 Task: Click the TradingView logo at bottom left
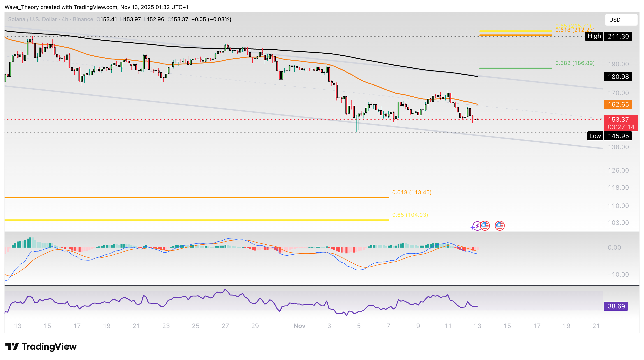41,346
